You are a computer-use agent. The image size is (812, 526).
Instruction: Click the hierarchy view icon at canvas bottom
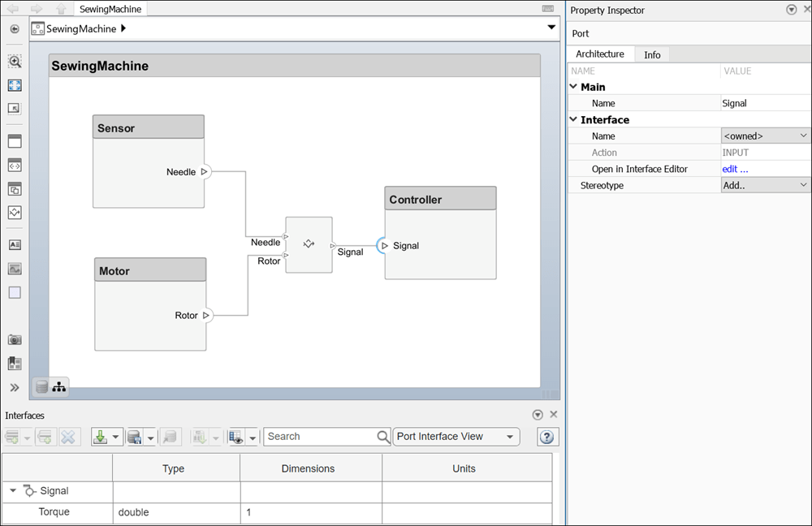[59, 387]
